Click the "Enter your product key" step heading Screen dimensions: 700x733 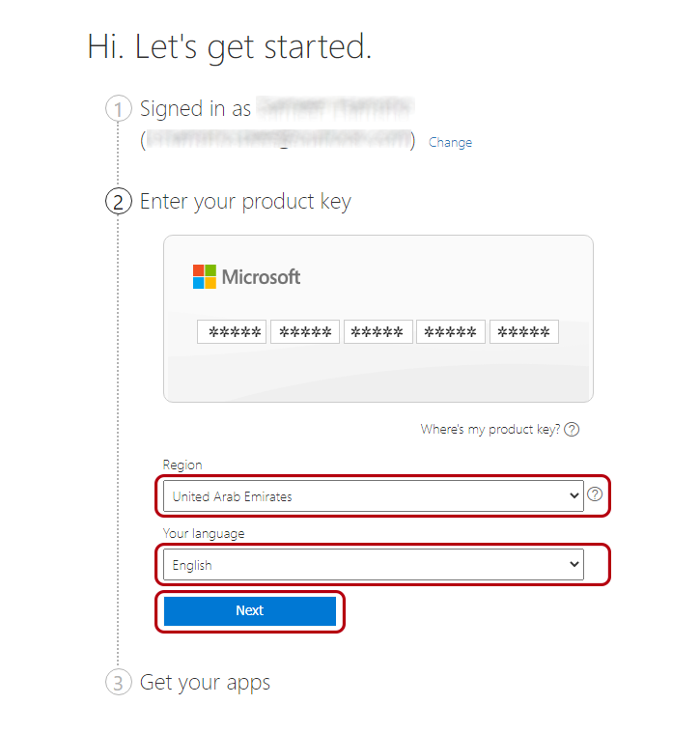[x=245, y=202]
